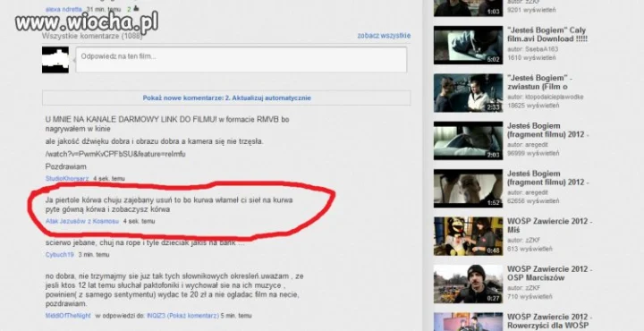Click thumbnail of 5:02 Cały film video
Viewport: 644px width, 331px height.
tap(468, 45)
